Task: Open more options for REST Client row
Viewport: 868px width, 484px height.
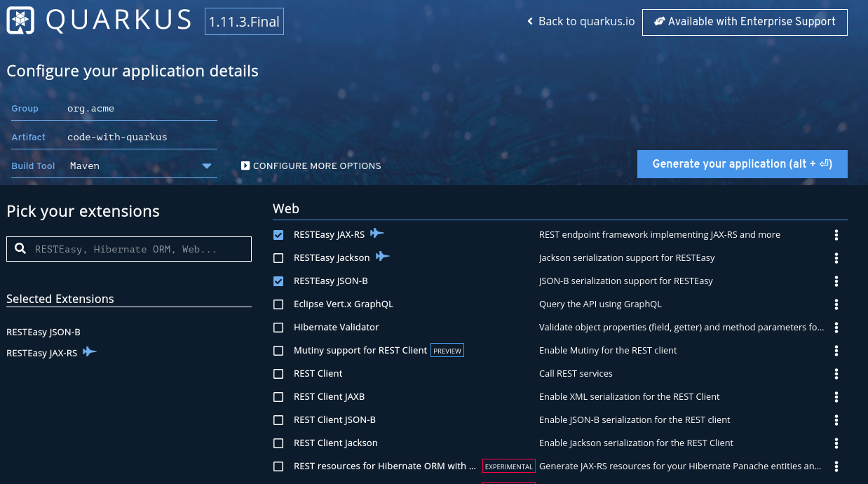Action: 836,374
